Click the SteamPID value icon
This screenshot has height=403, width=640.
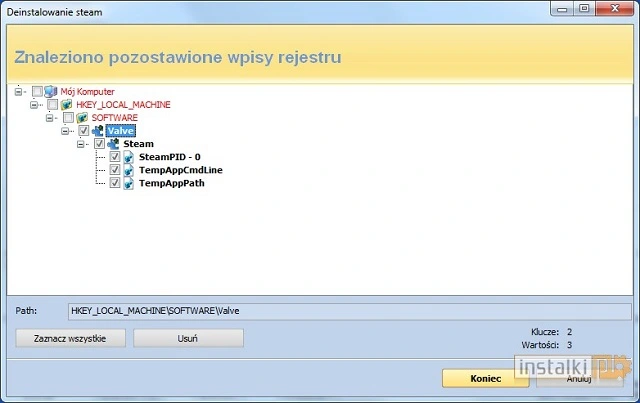(129, 157)
